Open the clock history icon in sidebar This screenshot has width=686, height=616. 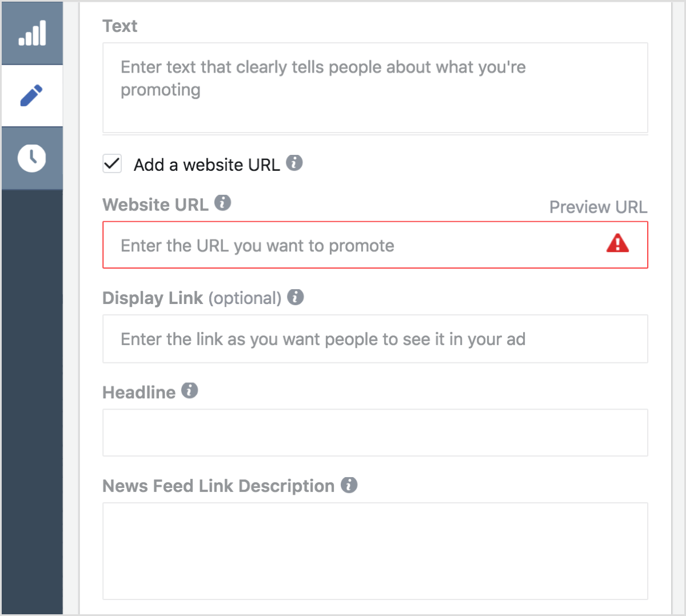[x=31, y=158]
